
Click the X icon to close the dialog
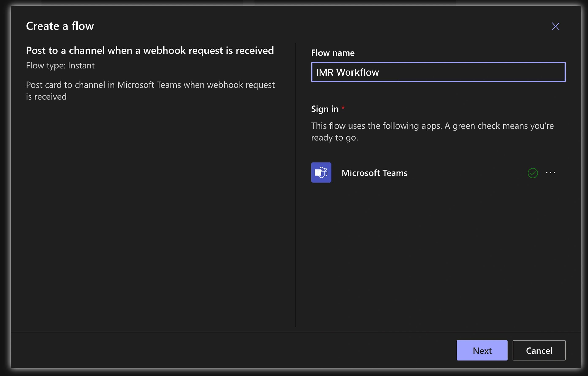(x=555, y=26)
